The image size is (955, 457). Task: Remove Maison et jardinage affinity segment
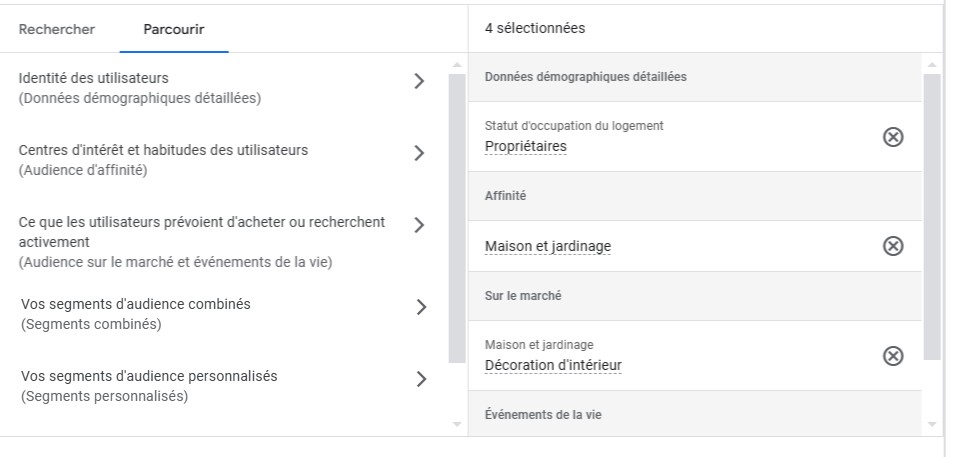pos(893,246)
